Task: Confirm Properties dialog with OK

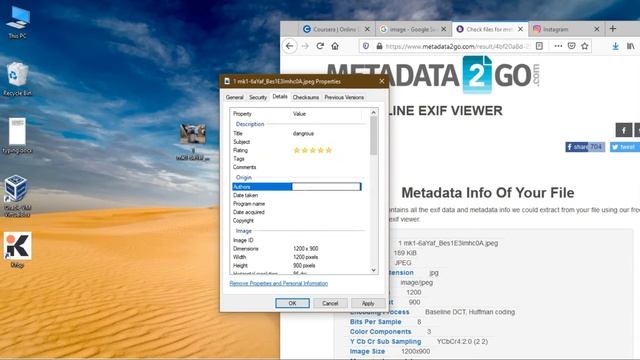Action: pyautogui.click(x=292, y=303)
